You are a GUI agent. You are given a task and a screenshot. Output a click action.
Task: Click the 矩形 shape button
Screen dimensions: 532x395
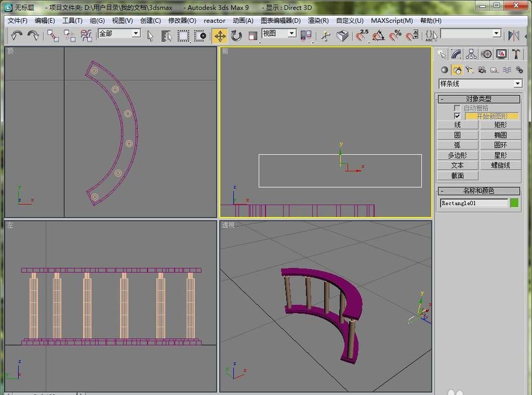coord(500,125)
